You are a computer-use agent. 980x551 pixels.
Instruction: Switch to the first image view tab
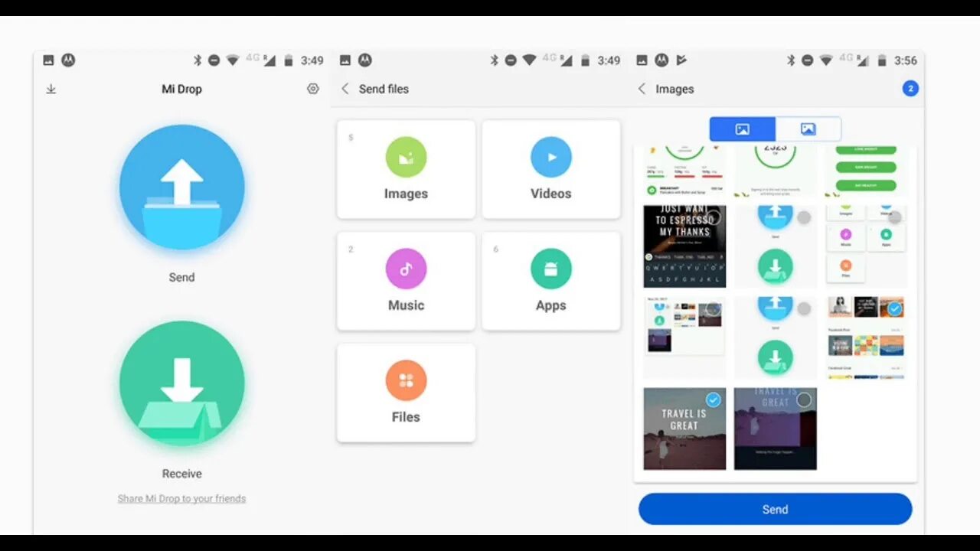(743, 129)
